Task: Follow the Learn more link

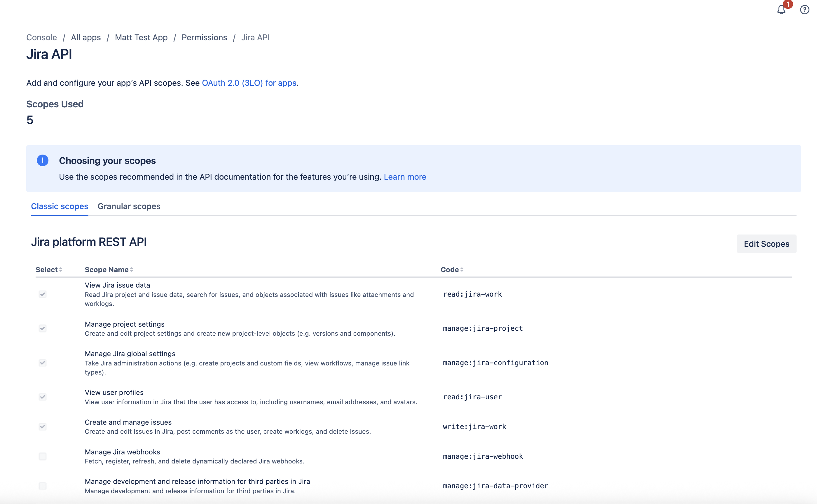Action: (405, 177)
